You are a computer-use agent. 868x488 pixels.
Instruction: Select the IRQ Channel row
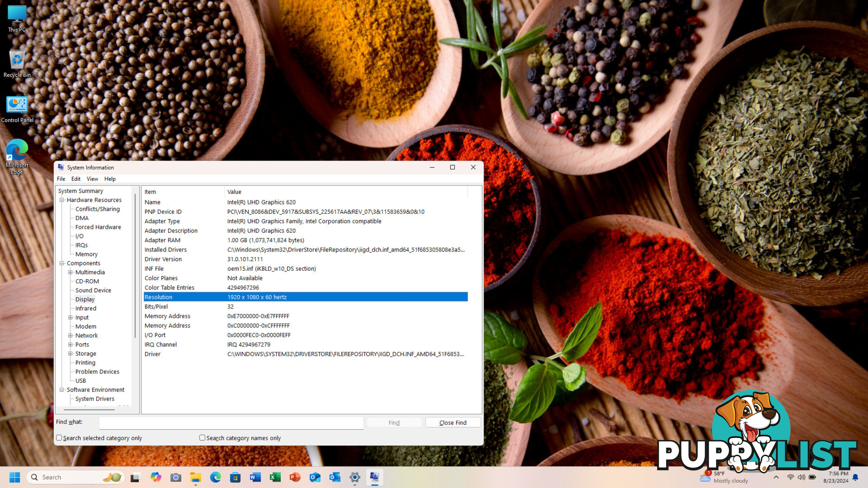(x=306, y=345)
